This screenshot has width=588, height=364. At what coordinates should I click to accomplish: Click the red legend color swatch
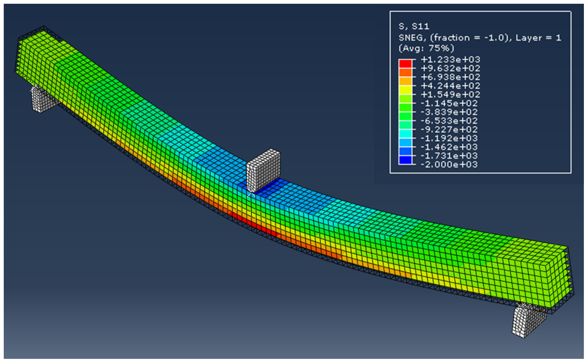point(405,64)
